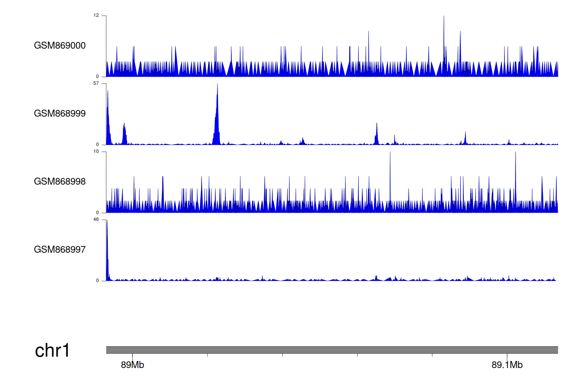Click the 89.1Mb axis label
Viewport: 588px width, 384px height.
tap(507, 365)
